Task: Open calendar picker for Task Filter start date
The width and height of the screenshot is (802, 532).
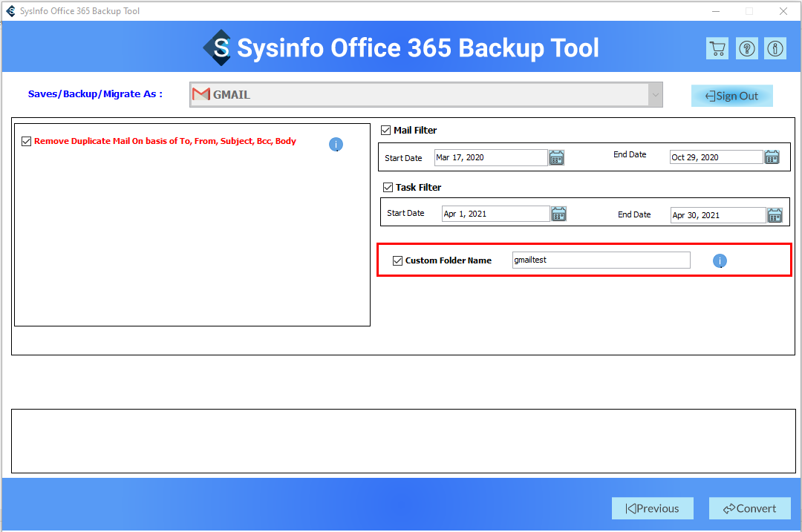Action: 558,214
